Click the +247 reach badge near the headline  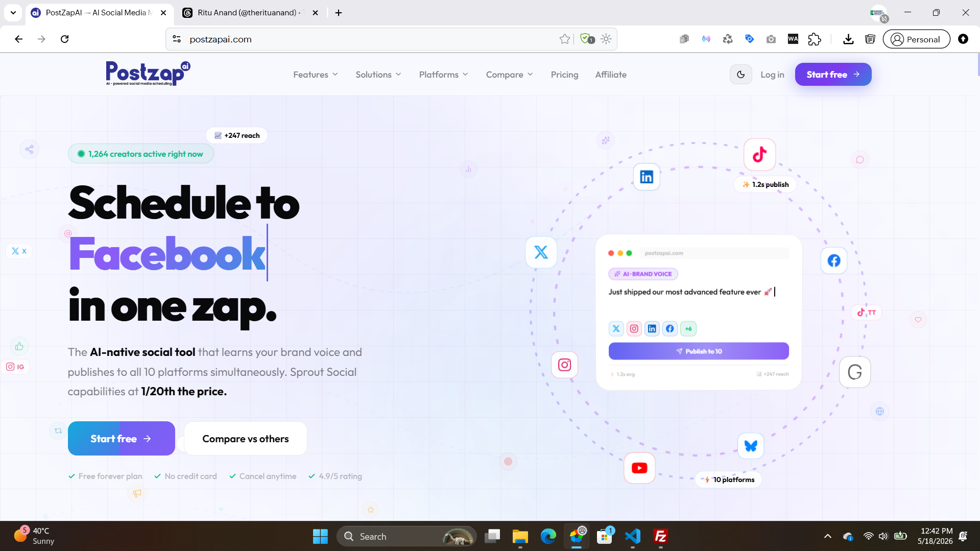pyautogui.click(x=237, y=136)
